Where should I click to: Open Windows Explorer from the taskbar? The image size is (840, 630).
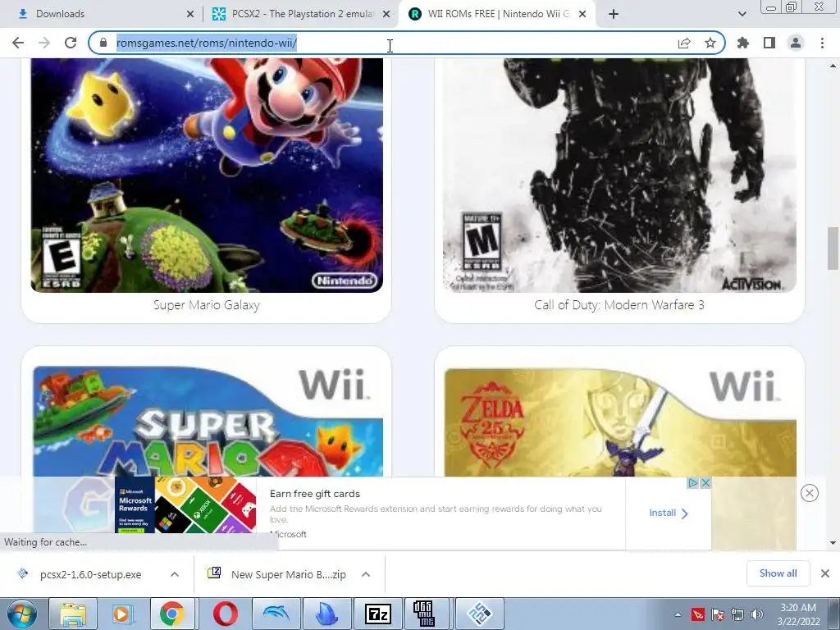click(x=73, y=614)
